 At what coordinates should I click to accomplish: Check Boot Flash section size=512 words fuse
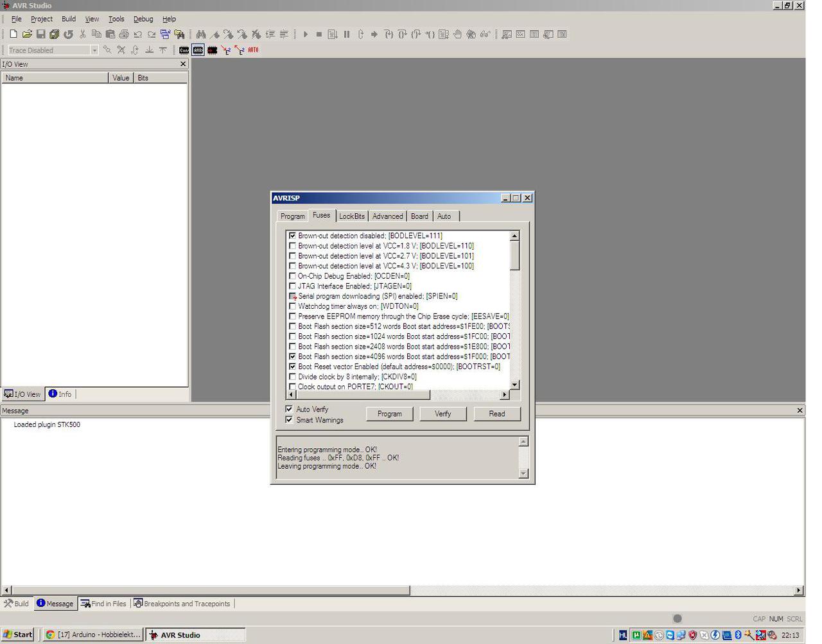pos(293,326)
